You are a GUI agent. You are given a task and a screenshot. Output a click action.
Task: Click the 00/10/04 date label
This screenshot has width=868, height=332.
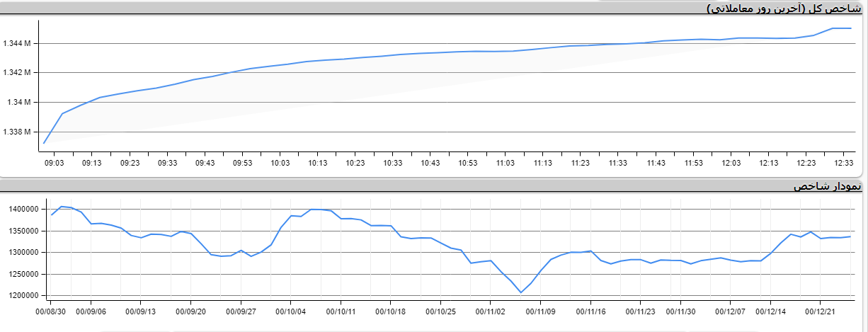coord(291,310)
